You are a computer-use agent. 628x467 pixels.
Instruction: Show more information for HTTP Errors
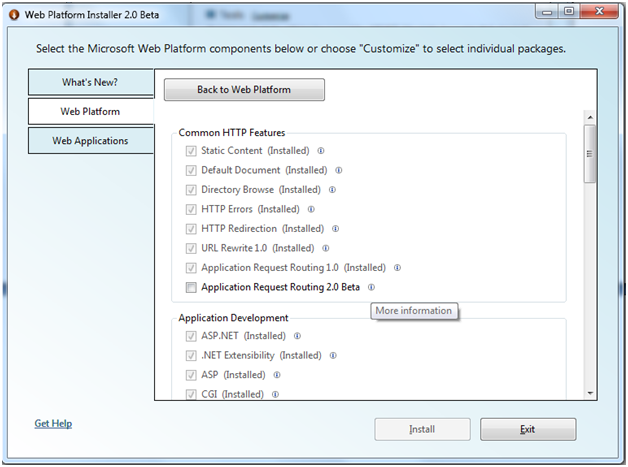(311, 209)
